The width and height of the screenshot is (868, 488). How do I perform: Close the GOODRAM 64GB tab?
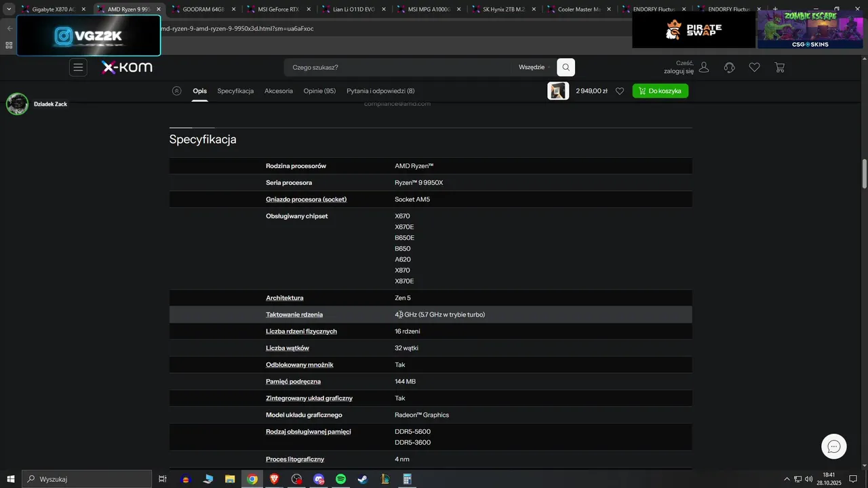pyautogui.click(x=234, y=9)
